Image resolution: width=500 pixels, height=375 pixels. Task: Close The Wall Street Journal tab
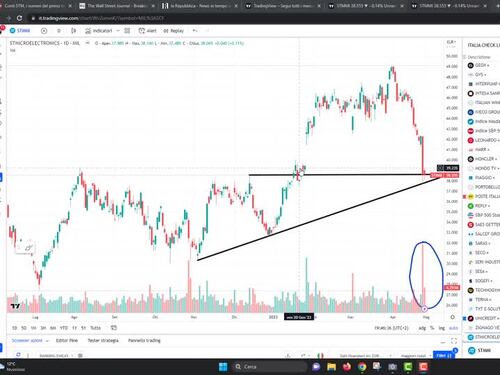click(153, 6)
